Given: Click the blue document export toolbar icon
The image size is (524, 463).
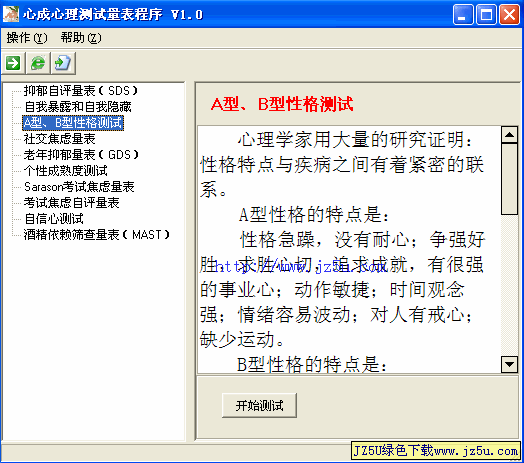Looking at the screenshot, I should click(63, 63).
